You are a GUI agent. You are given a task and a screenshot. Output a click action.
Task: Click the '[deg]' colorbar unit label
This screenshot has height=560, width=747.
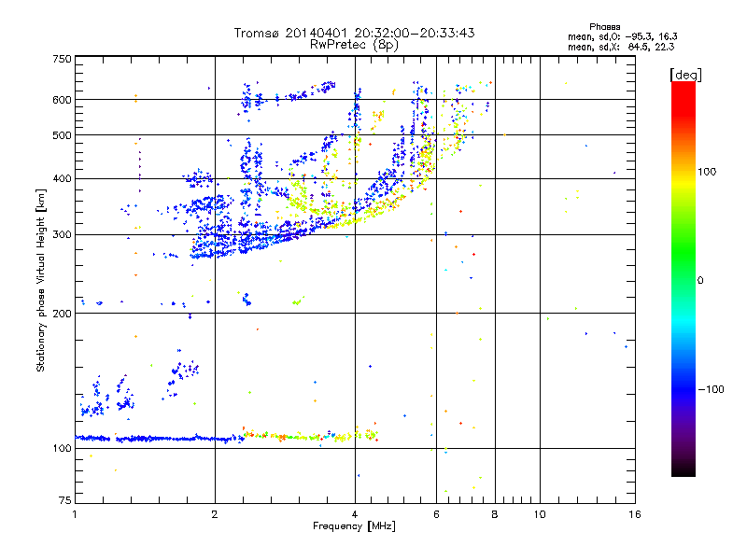[685, 75]
